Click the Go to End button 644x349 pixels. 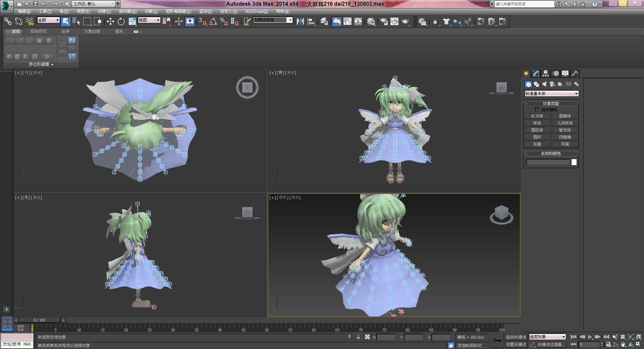[606, 337]
